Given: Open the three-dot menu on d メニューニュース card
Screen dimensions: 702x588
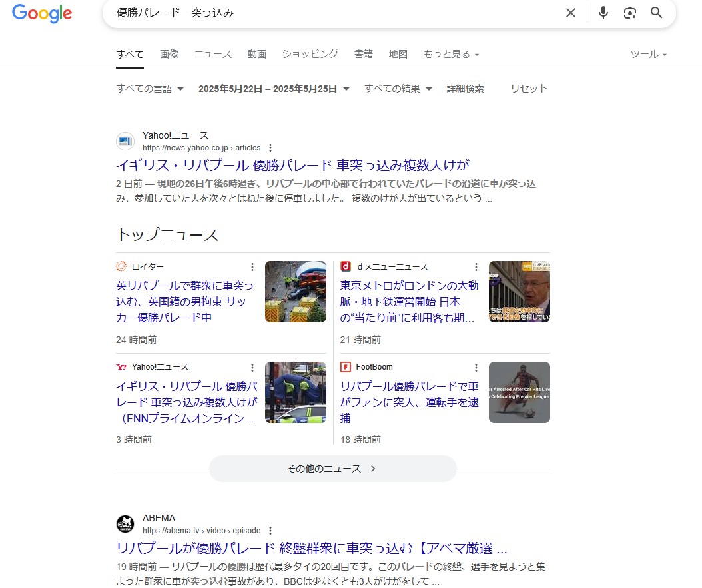Looking at the screenshot, I should (x=476, y=267).
